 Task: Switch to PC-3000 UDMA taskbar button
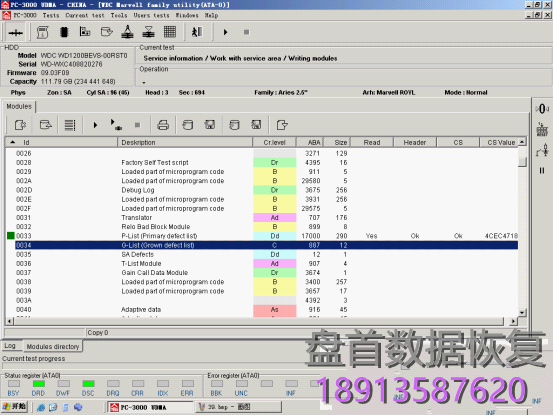[x=151, y=407]
